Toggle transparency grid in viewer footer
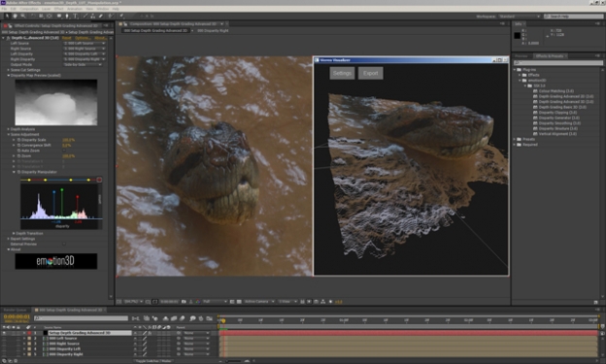The height and width of the screenshot is (364, 606). point(239,302)
